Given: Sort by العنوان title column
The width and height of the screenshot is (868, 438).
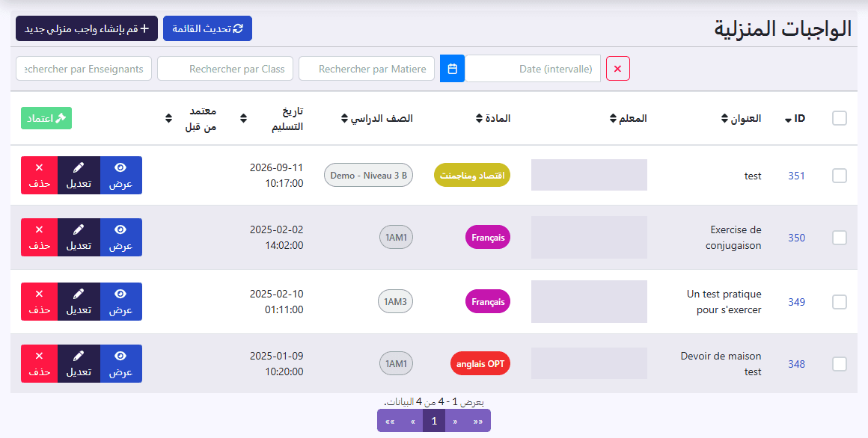Looking at the screenshot, I should pos(741,118).
